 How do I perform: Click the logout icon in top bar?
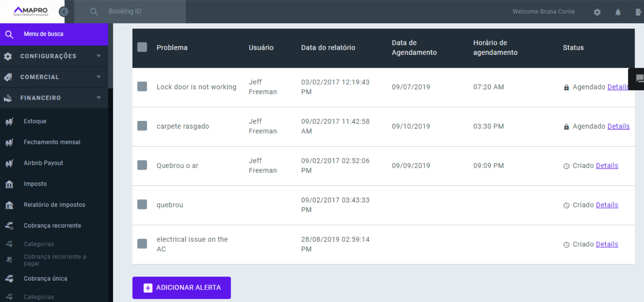(x=638, y=12)
